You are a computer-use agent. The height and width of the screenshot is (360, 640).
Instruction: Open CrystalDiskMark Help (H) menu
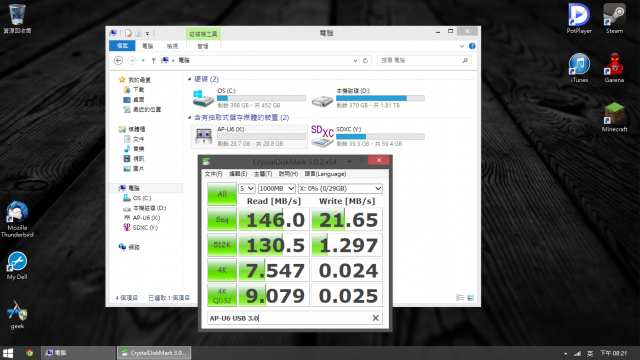click(x=288, y=174)
